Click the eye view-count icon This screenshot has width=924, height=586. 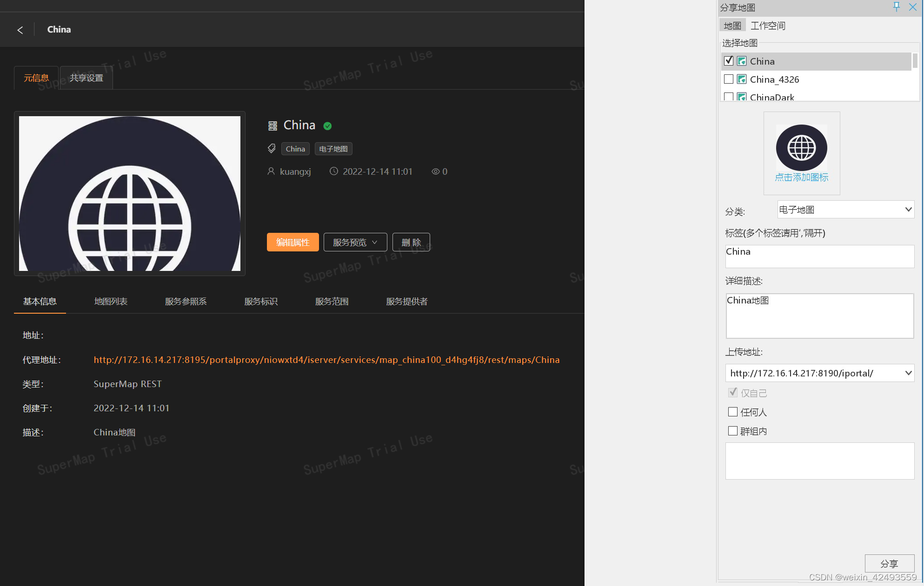click(435, 171)
